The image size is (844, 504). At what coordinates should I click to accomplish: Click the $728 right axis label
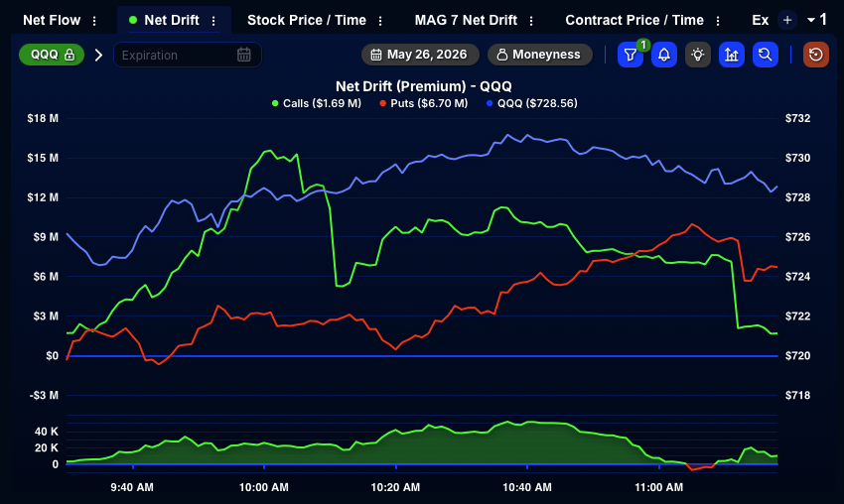[797, 197]
